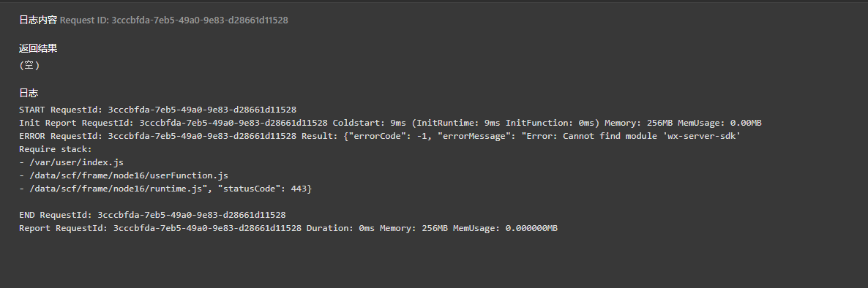The image size is (868, 288).
Task: Select the START RequestId log line
Action: (158, 110)
